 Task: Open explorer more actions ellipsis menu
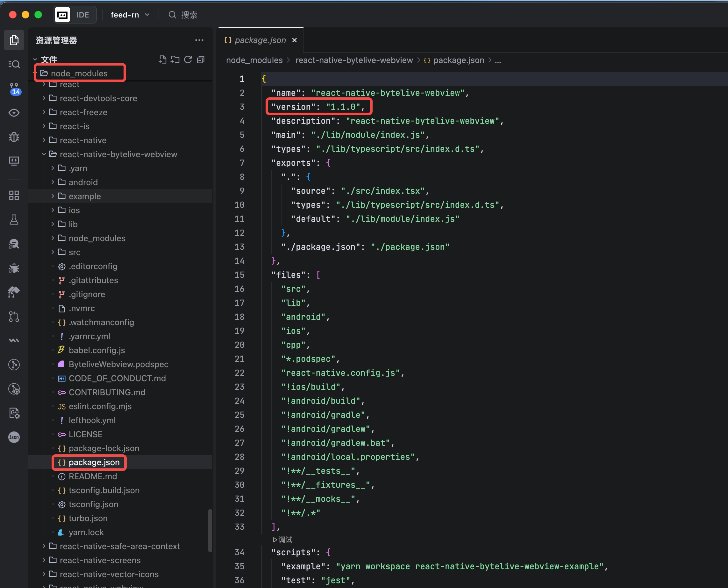click(199, 40)
